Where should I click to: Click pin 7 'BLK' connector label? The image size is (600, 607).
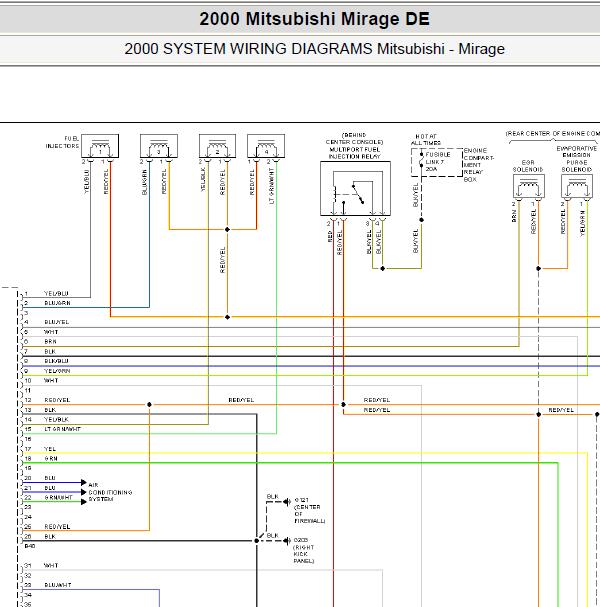coord(50,352)
